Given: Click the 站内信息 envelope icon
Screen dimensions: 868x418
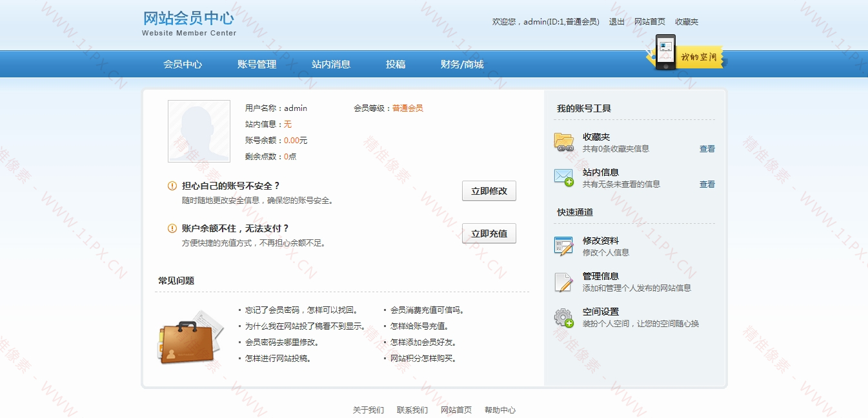Looking at the screenshot, I should click(564, 177).
